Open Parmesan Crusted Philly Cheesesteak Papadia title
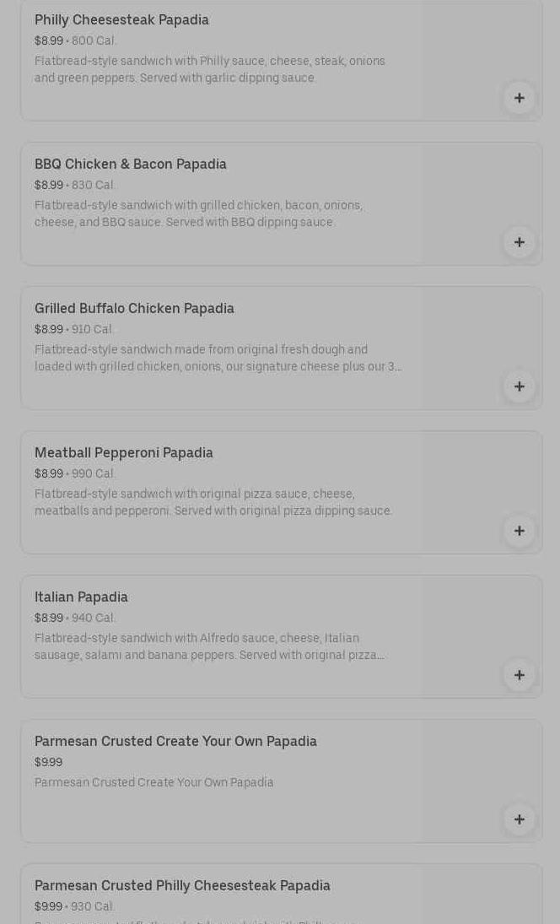Image resolution: width=560 pixels, height=924 pixels. coord(182,886)
